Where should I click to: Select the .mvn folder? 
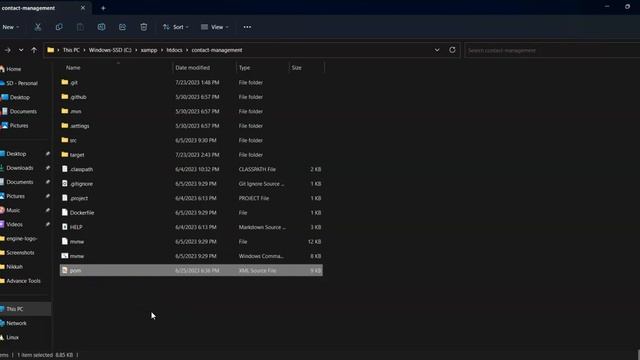[191, 111]
